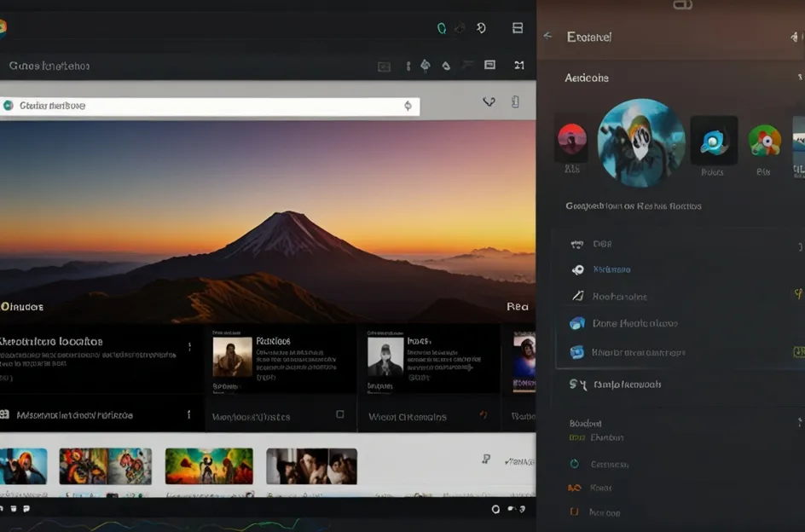Image resolution: width=805 pixels, height=532 pixels.
Task: Click the heart-shaped icon right of address bar
Action: tap(489, 101)
